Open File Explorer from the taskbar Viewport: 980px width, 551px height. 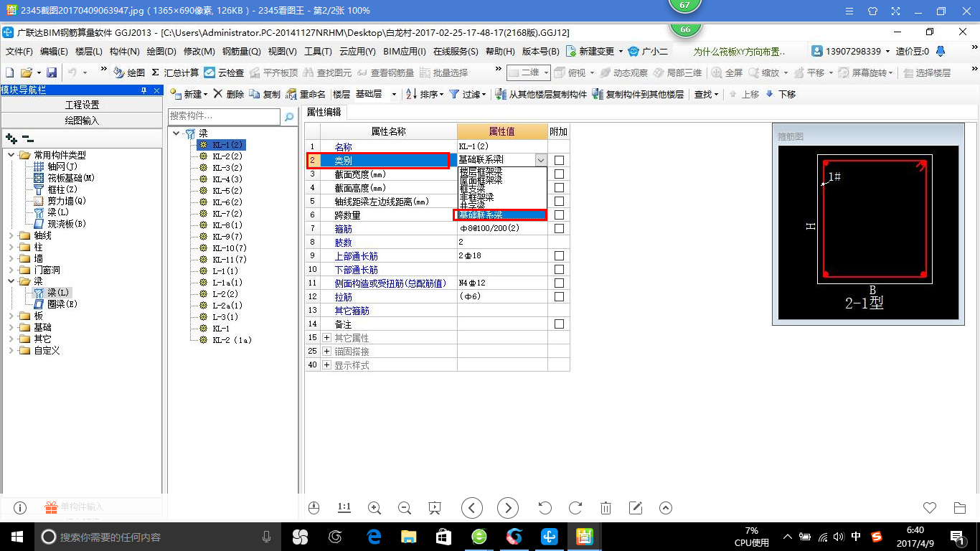pos(408,536)
